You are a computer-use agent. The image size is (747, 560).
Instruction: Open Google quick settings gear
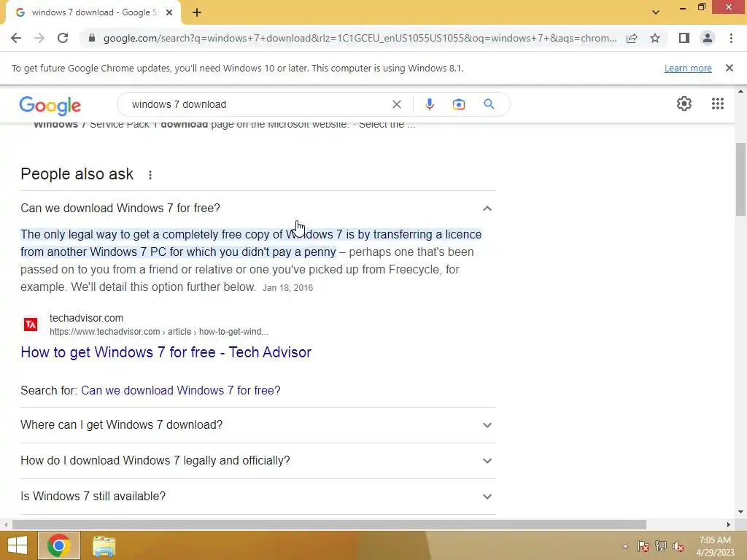[x=684, y=104]
